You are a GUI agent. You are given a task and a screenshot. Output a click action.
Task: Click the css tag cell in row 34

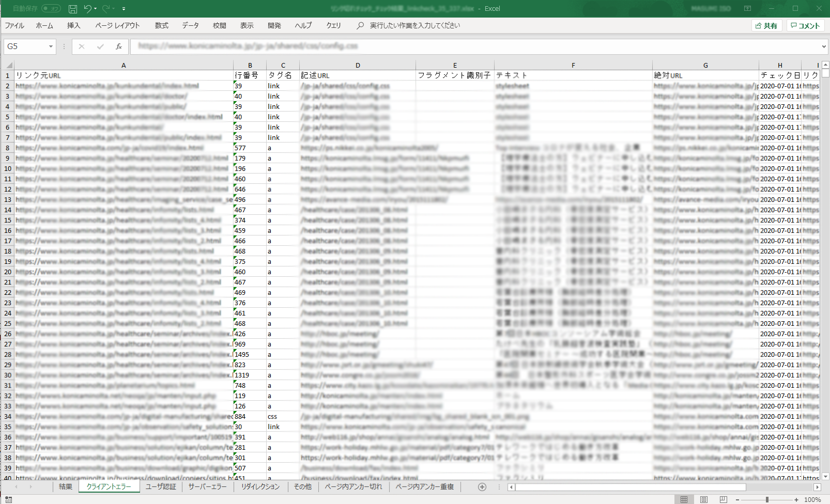[x=283, y=416]
